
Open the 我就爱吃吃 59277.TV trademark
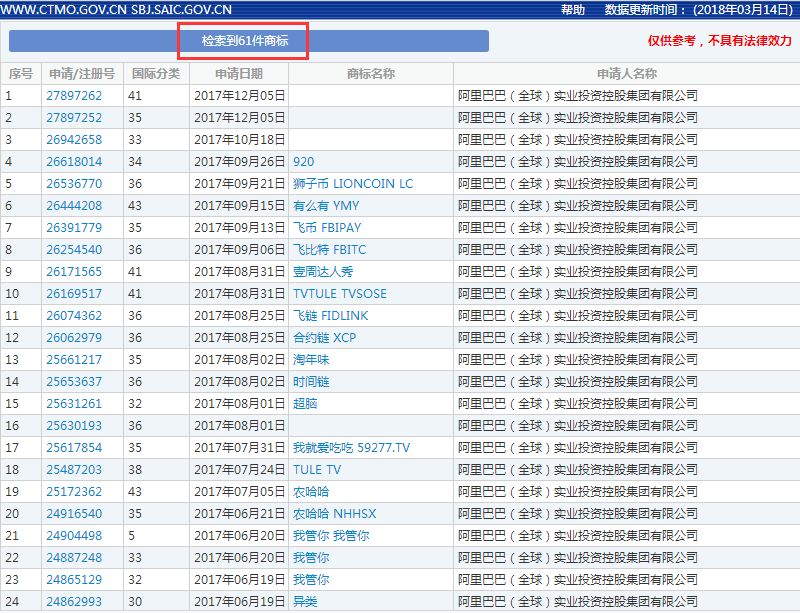click(x=351, y=448)
